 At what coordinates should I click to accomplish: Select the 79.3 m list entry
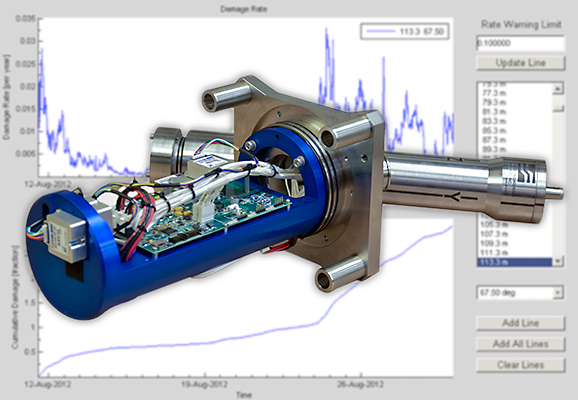pos(515,102)
